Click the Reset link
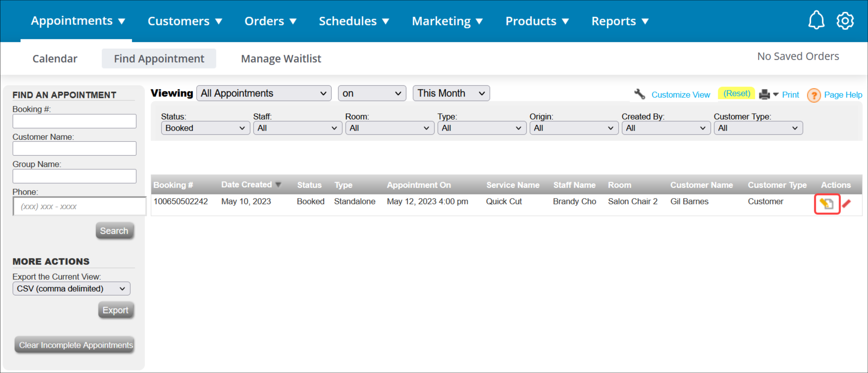The height and width of the screenshot is (373, 868). [736, 94]
